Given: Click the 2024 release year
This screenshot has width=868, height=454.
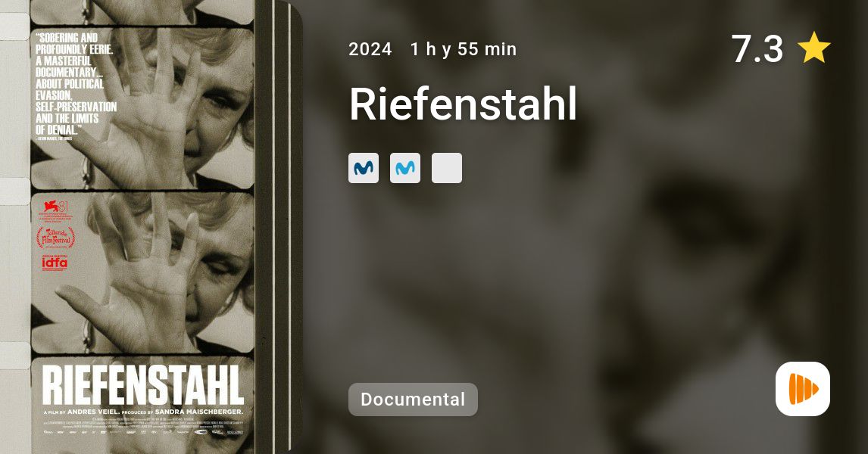Looking at the screenshot, I should pyautogui.click(x=370, y=49).
